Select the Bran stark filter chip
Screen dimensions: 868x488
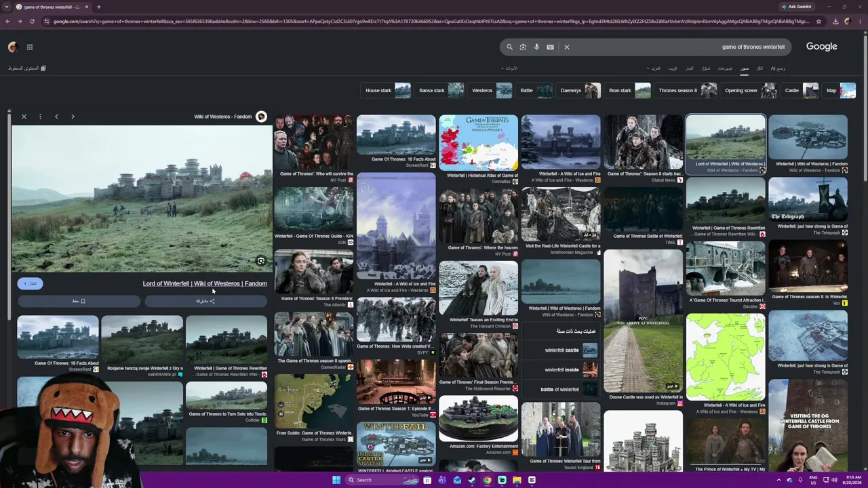[x=628, y=90]
